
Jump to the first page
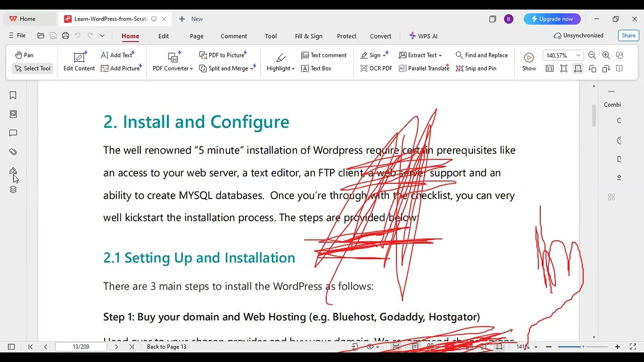[31, 347]
